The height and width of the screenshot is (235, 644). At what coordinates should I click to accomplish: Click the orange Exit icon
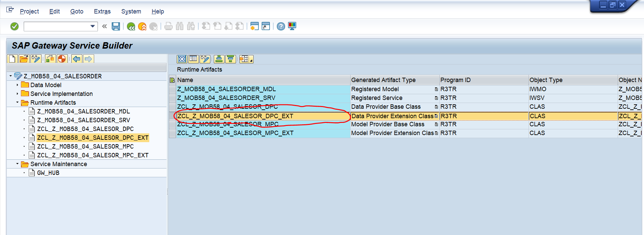point(142,26)
